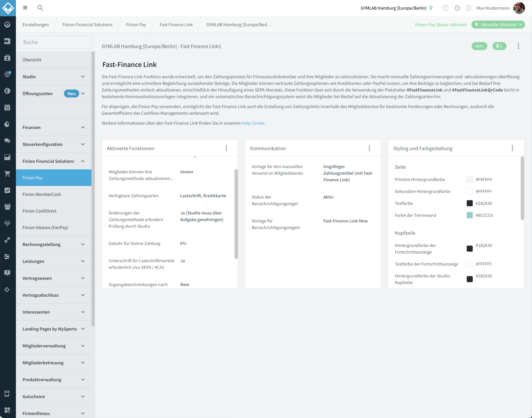This screenshot has width=532, height=418.
Task: Expand the Gutscheine section
Action: pyautogui.click(x=54, y=396)
